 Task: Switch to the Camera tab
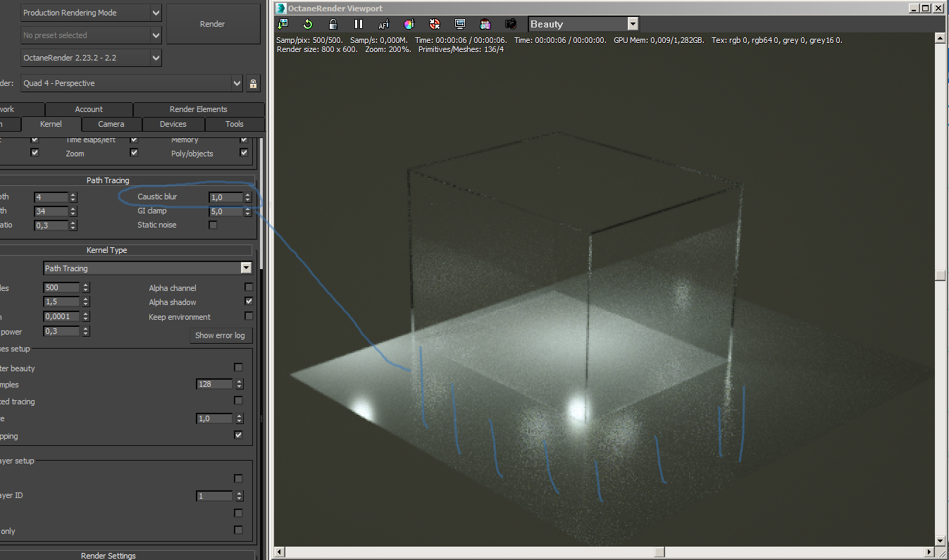coord(111,124)
